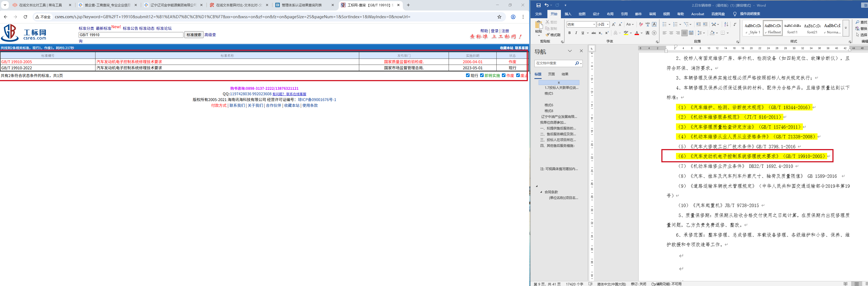Open browser tab search dropdown
868x286 pixels.
tap(5, 5)
